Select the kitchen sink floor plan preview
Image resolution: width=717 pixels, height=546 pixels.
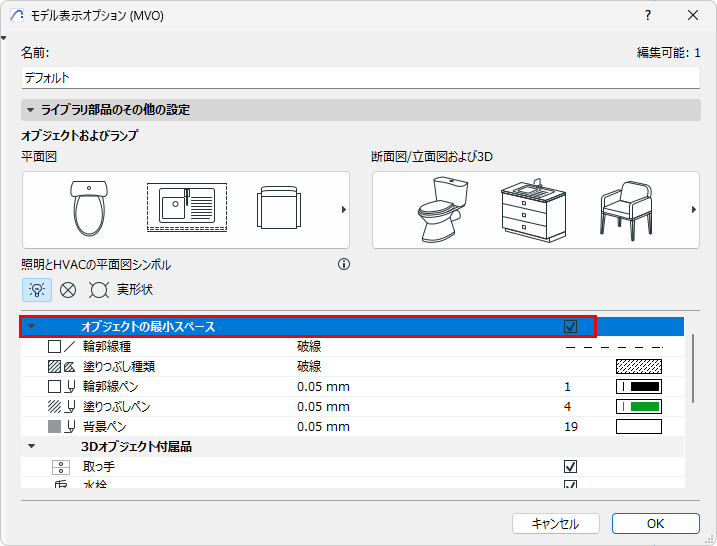(x=187, y=208)
